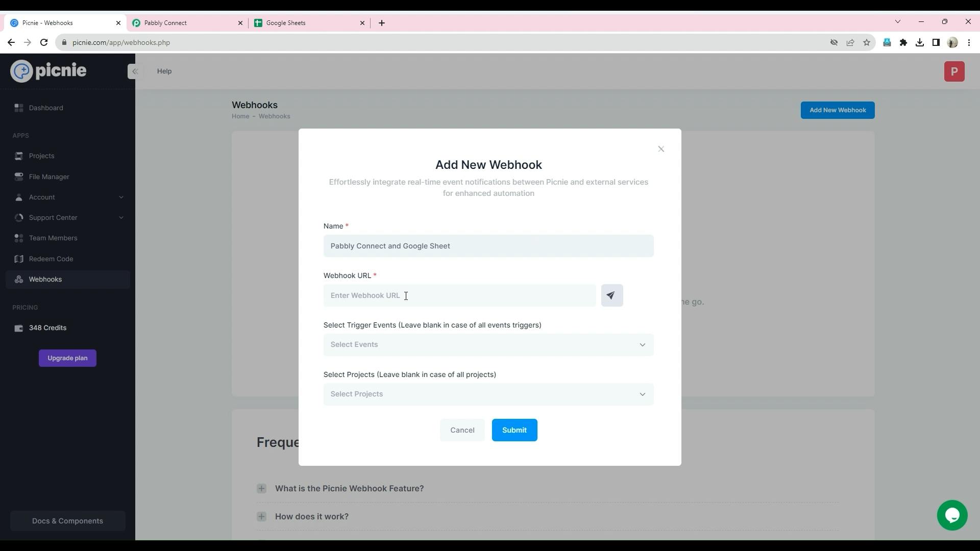Click the File Manager sidebar icon
Screen dimensions: 980x551
[x=19, y=177]
